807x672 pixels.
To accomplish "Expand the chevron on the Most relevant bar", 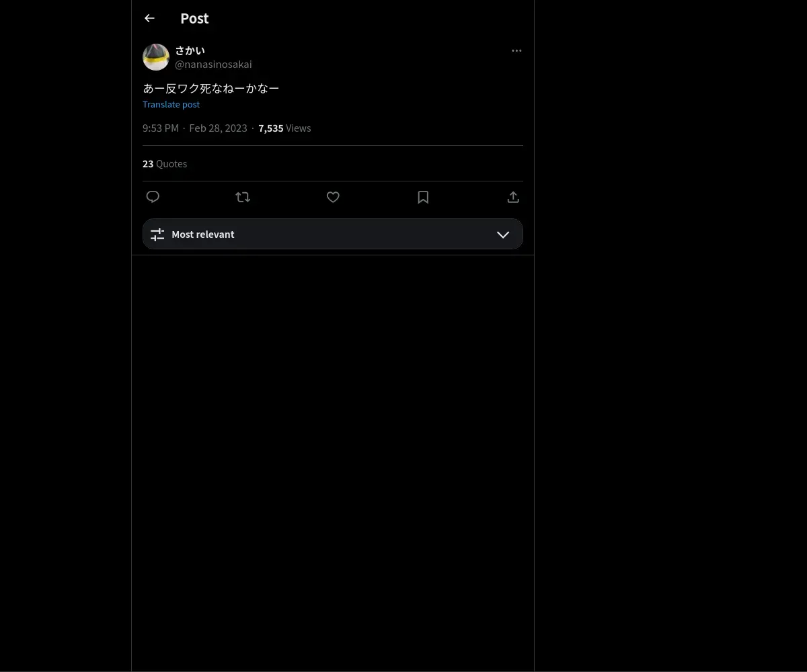I will pyautogui.click(x=503, y=235).
